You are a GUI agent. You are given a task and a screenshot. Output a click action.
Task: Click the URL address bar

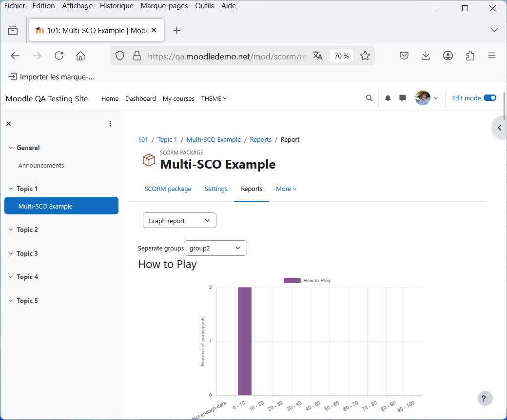(227, 56)
